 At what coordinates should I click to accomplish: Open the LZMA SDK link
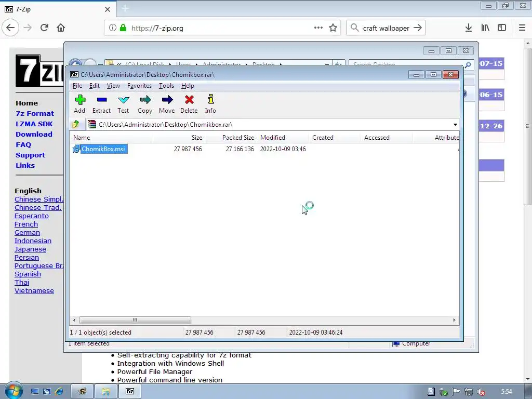pyautogui.click(x=34, y=124)
